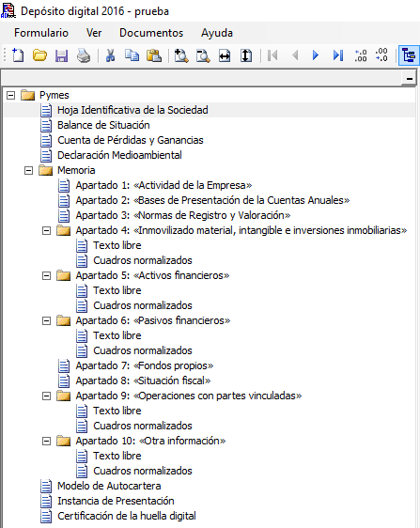
Task: Jump to last page icon
Action: tap(338, 55)
